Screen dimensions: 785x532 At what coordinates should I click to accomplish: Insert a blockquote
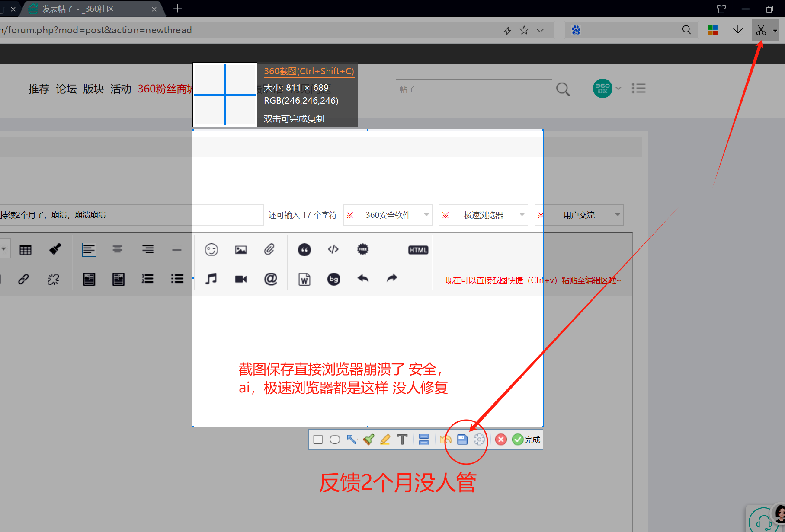tap(304, 249)
